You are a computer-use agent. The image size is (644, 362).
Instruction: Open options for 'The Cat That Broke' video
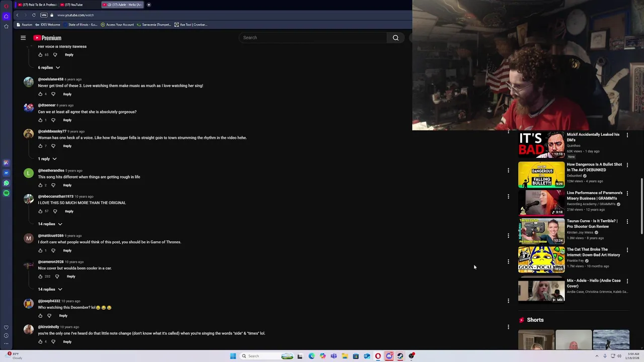click(627, 250)
